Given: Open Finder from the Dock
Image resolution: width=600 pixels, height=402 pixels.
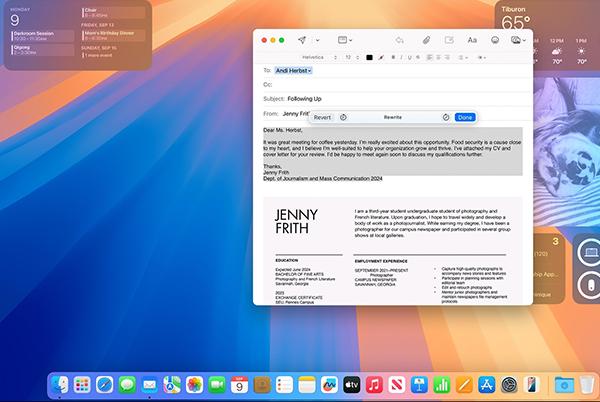Looking at the screenshot, I should 60,385.
